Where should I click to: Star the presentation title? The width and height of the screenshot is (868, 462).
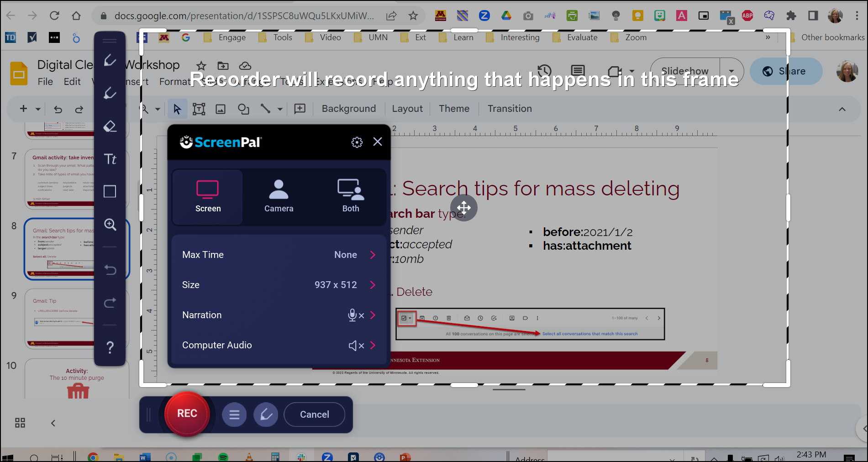tap(201, 66)
